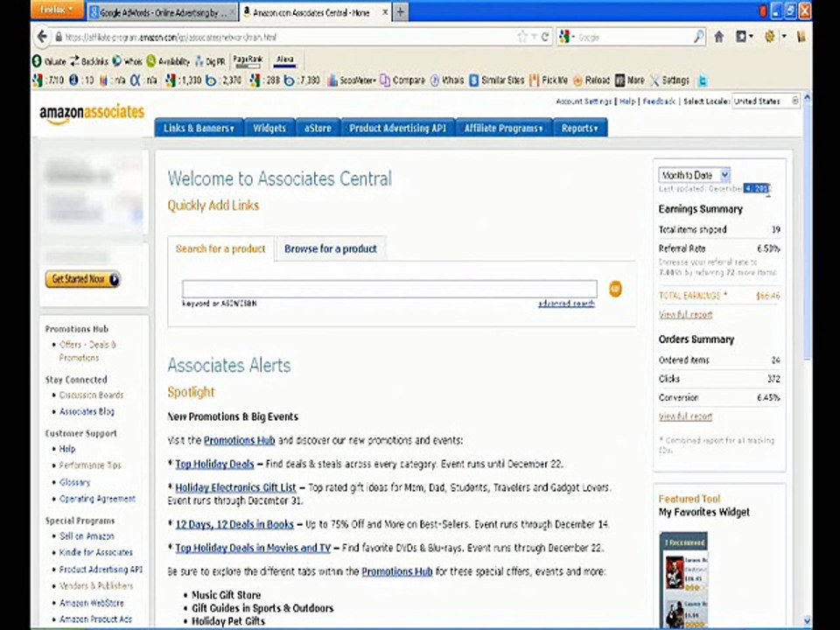Image resolution: width=840 pixels, height=630 pixels.
Task: Open the Top Holiday Deals link
Action: tap(214, 464)
